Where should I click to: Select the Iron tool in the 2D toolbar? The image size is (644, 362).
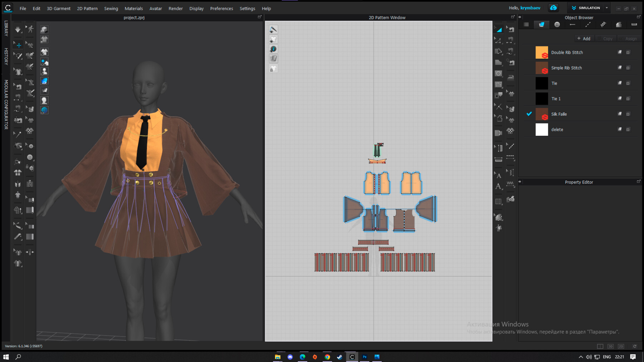(510, 77)
